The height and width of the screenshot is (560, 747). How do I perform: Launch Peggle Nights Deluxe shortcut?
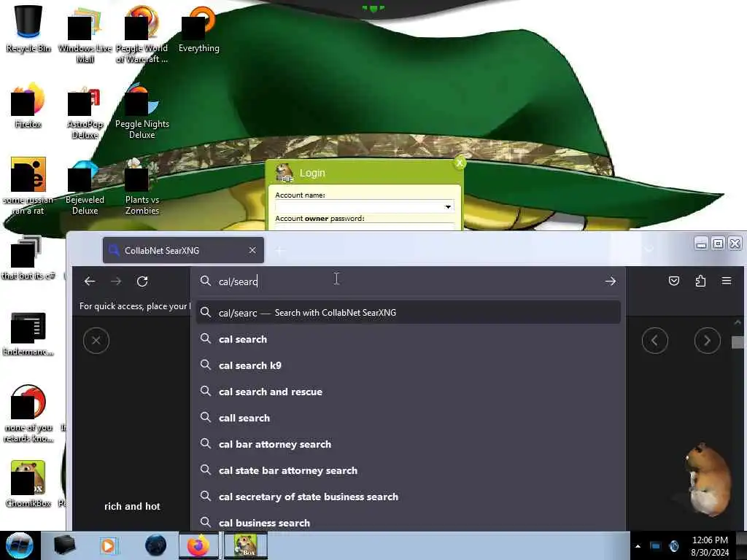click(142, 112)
